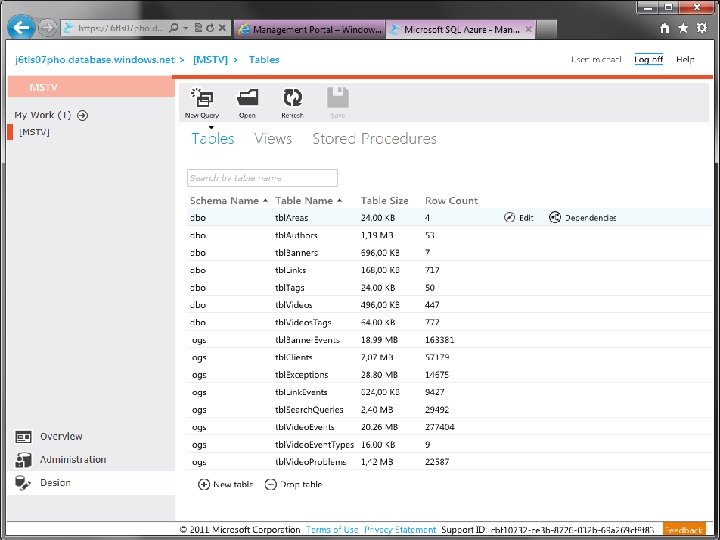Select the tblSearchQueries table row
The width and height of the screenshot is (720, 540).
click(450, 410)
